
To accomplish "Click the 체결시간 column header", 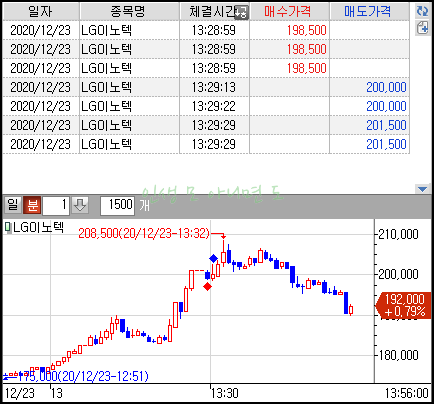I will click(x=214, y=12).
